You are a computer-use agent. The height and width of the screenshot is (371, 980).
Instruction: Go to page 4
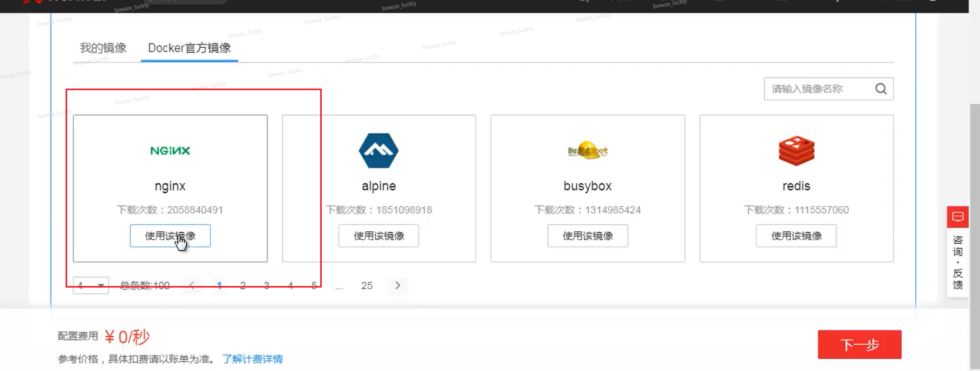pyautogui.click(x=290, y=285)
